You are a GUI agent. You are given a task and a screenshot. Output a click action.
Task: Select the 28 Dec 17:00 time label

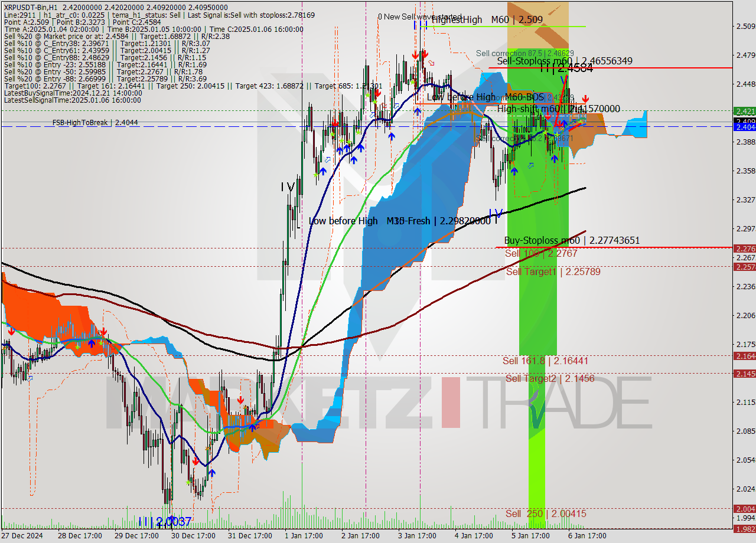(x=79, y=537)
